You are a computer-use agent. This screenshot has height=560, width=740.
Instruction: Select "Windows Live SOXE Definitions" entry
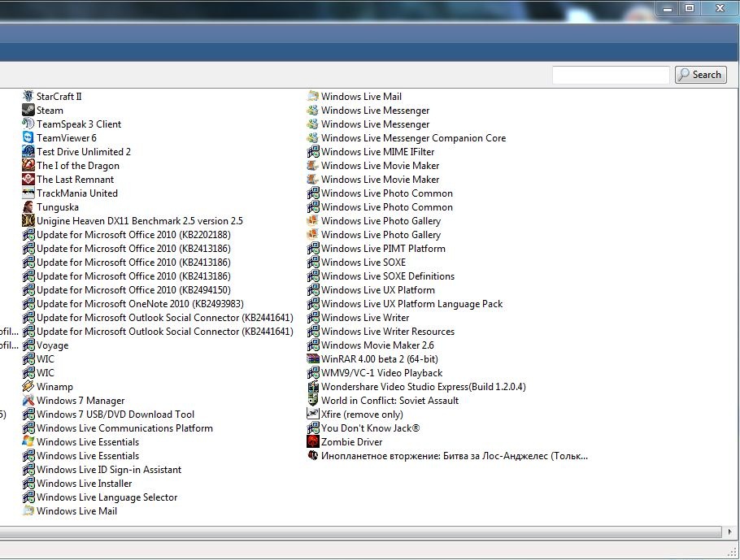(388, 276)
